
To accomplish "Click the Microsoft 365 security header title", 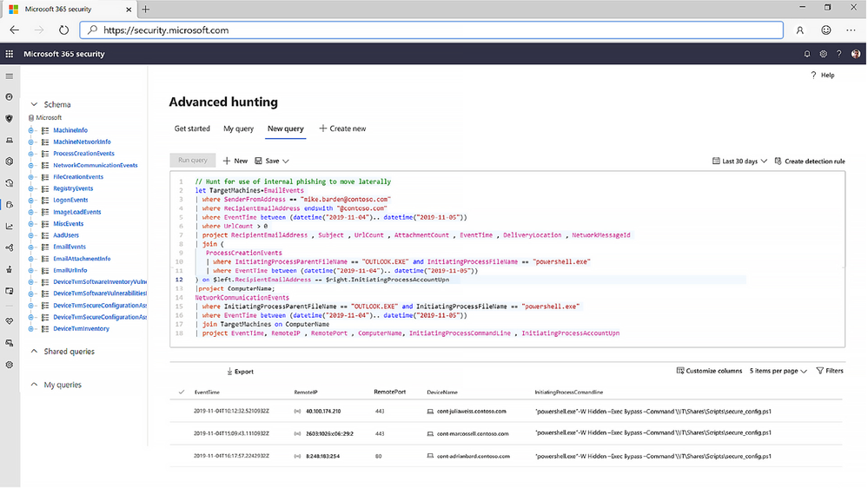I will (x=64, y=54).
